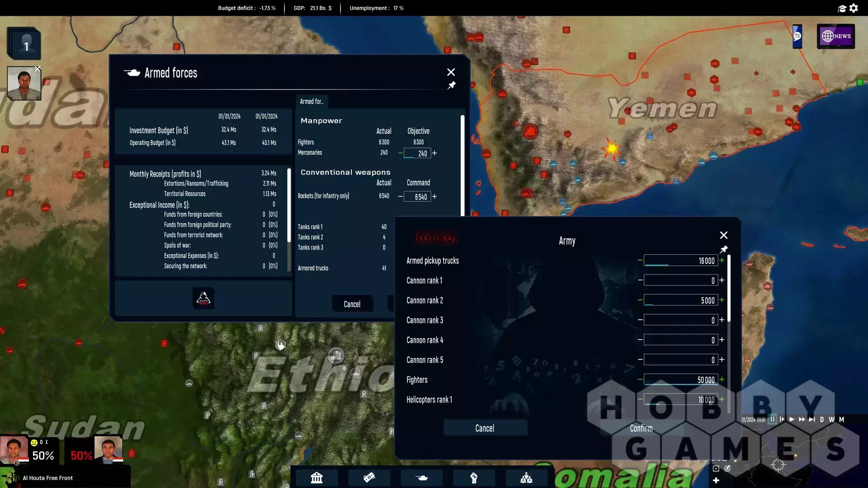Pin the Armed forces window
This screenshot has width=868, height=488.
451,85
